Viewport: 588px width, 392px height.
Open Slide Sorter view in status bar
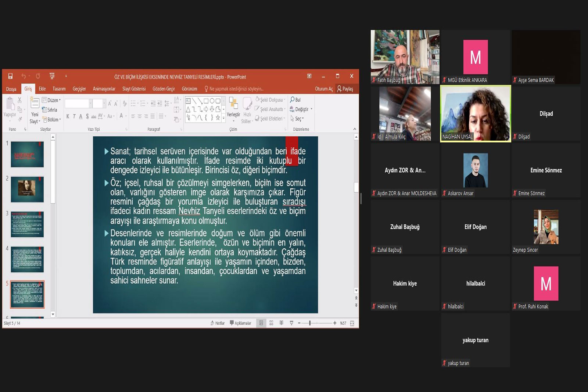pos(271,323)
